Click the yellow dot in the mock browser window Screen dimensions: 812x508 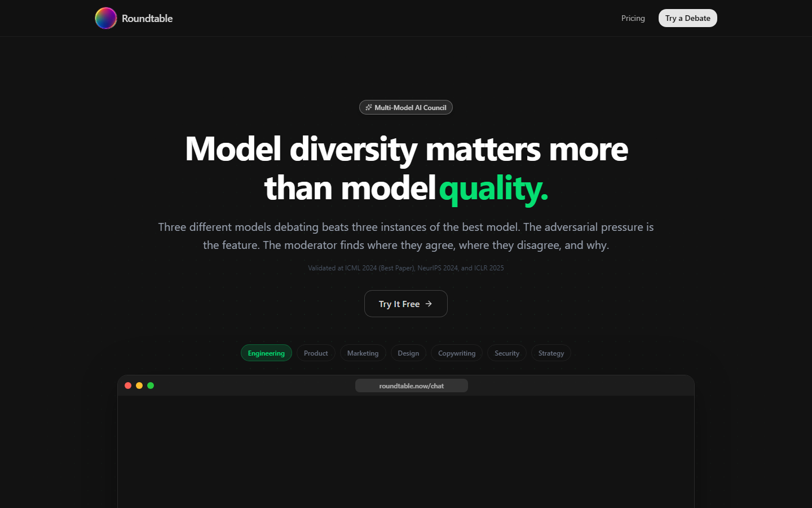(x=139, y=386)
